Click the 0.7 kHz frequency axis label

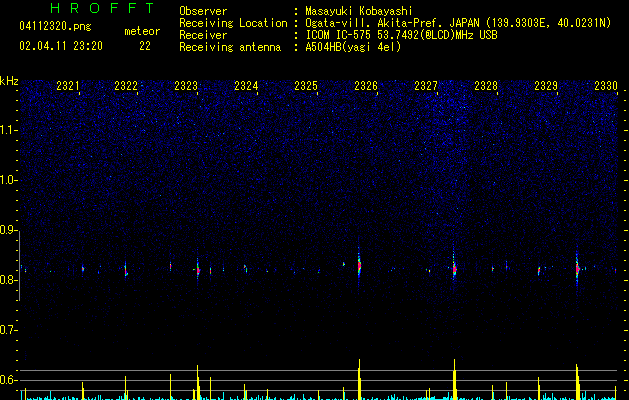[x=9, y=330]
